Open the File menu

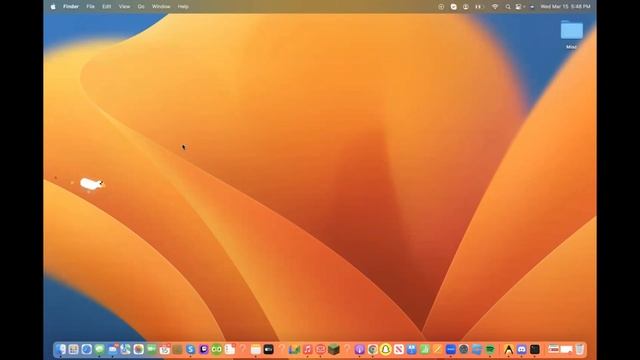coord(90,7)
